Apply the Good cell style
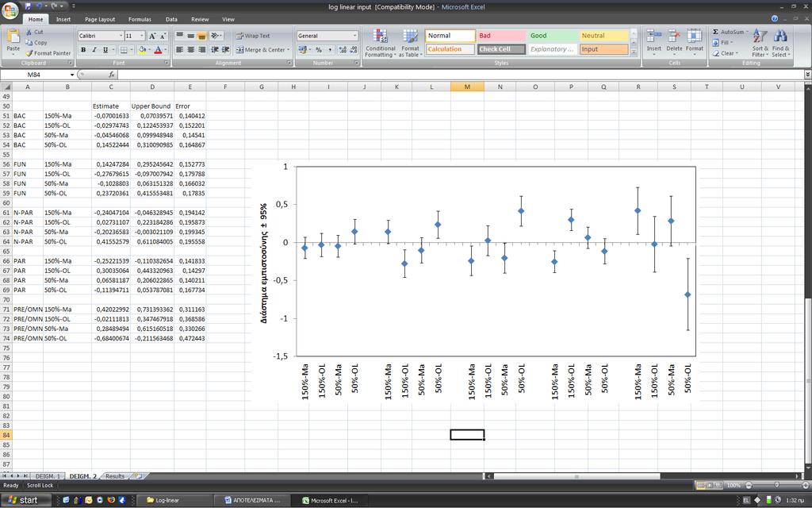Viewport: 812px width, 508px height. coord(553,35)
